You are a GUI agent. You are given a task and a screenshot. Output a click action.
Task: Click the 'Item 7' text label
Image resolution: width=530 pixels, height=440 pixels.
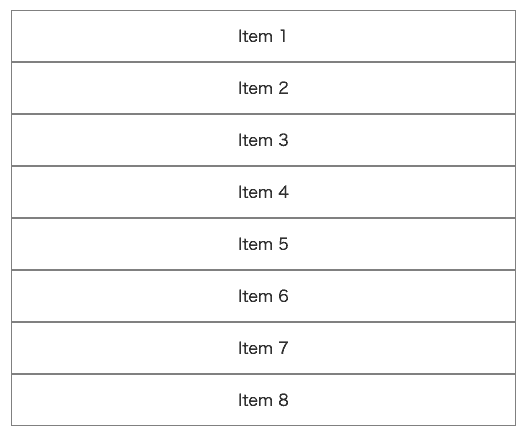263,348
